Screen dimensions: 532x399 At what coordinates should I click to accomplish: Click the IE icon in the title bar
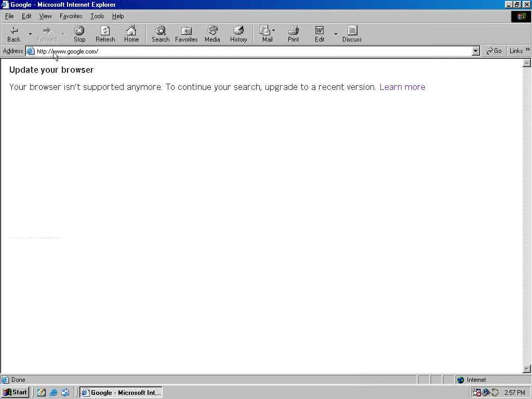(x=5, y=5)
